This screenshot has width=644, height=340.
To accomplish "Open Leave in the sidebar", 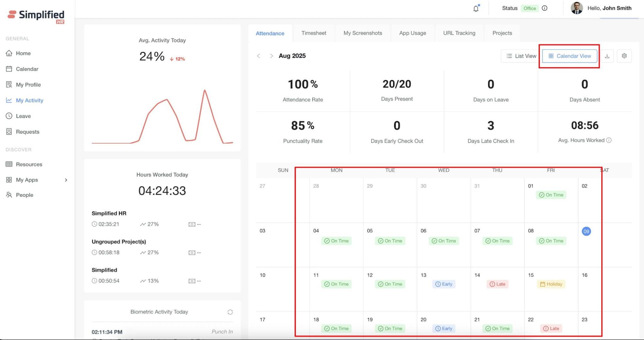I will (23, 116).
